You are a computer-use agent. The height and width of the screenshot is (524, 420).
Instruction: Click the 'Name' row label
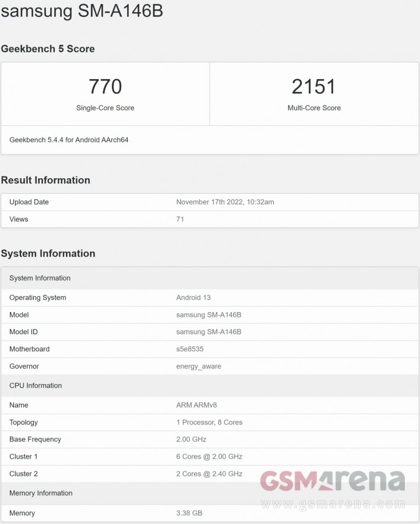tap(19, 405)
